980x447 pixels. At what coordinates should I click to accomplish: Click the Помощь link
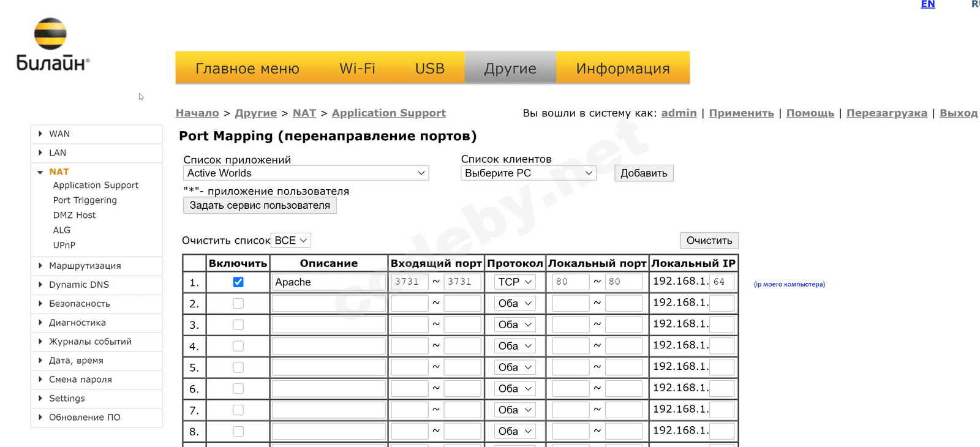810,113
